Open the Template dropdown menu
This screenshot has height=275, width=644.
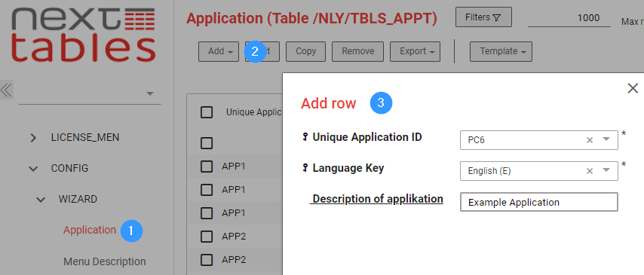pyautogui.click(x=501, y=51)
